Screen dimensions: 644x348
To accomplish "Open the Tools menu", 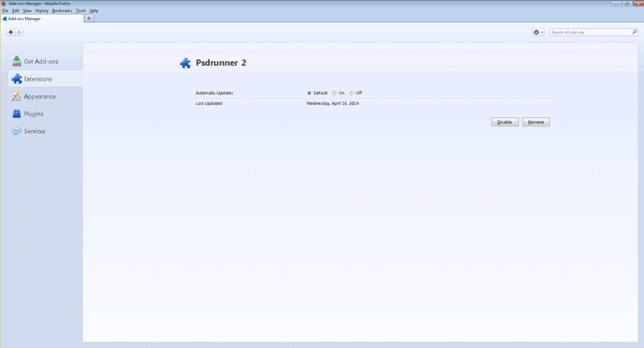I will click(x=81, y=11).
